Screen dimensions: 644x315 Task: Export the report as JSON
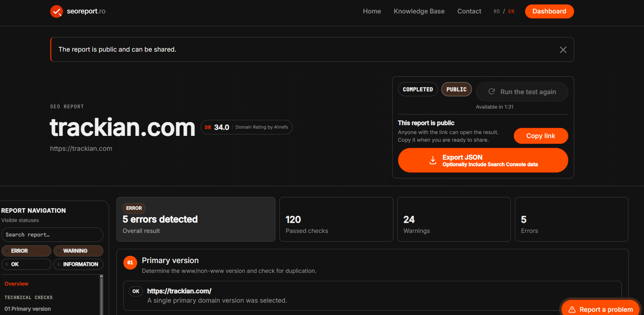pyautogui.click(x=483, y=160)
